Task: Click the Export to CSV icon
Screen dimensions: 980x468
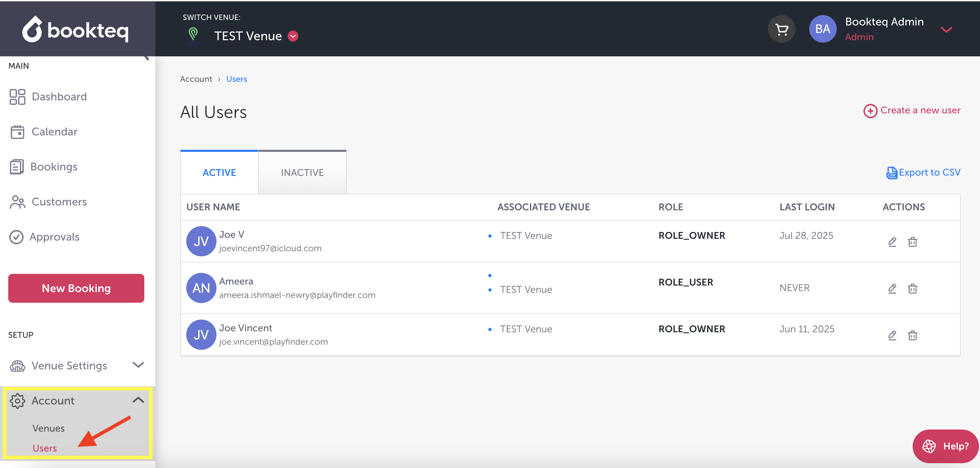Action: coord(891,173)
